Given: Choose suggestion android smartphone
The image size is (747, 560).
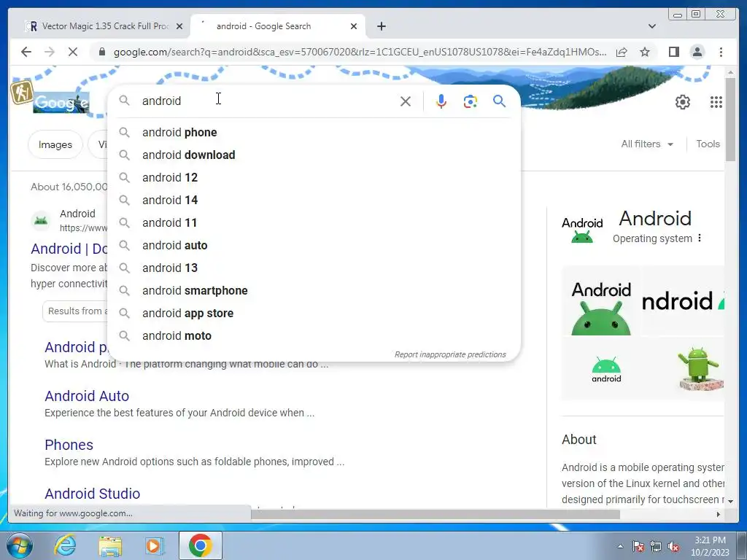Looking at the screenshot, I should 314,290.
